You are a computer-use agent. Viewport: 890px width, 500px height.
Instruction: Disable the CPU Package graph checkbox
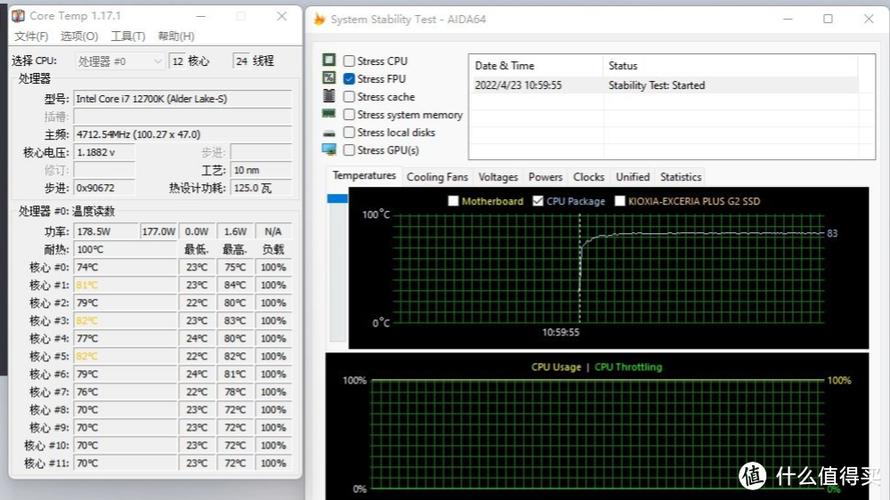click(x=538, y=201)
